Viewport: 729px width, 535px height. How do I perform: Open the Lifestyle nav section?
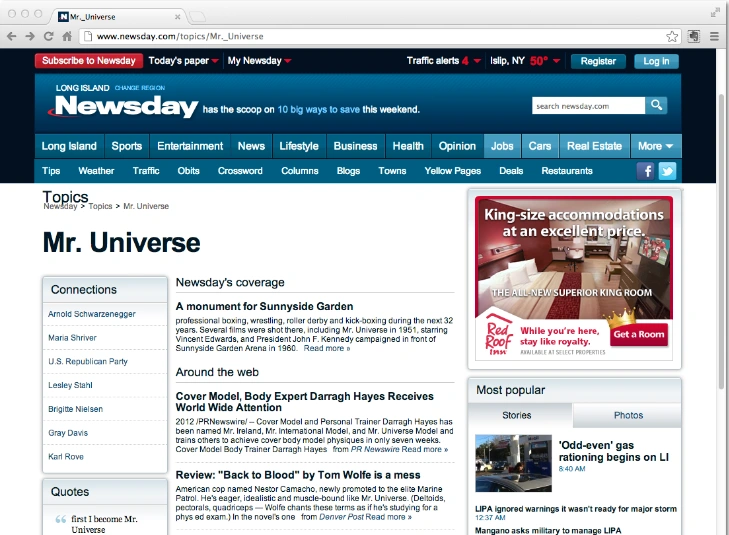coord(299,146)
